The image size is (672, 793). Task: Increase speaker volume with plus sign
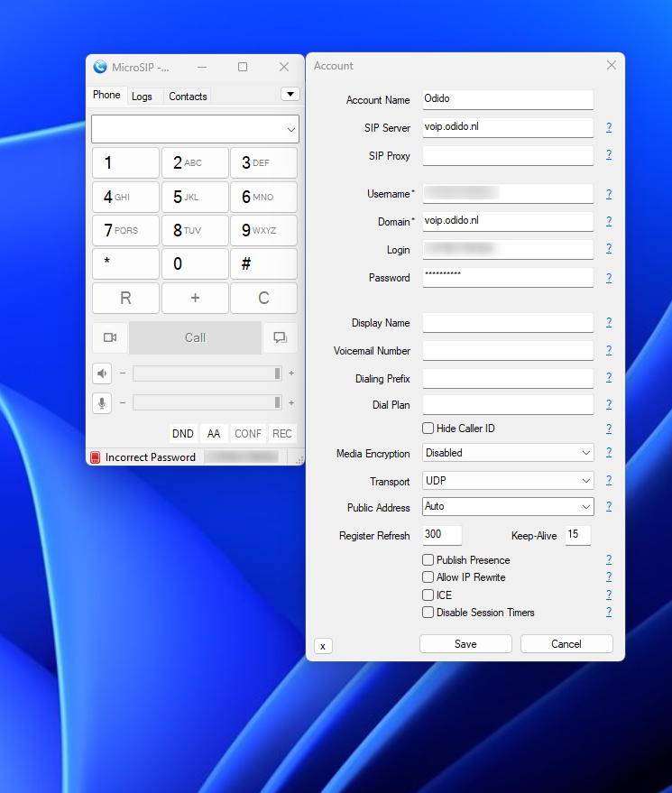click(291, 373)
